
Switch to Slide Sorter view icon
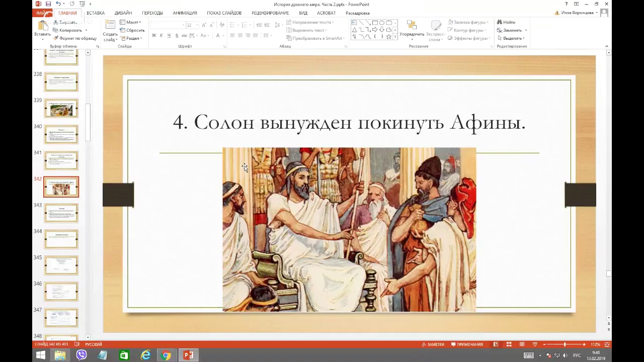pyautogui.click(x=509, y=344)
